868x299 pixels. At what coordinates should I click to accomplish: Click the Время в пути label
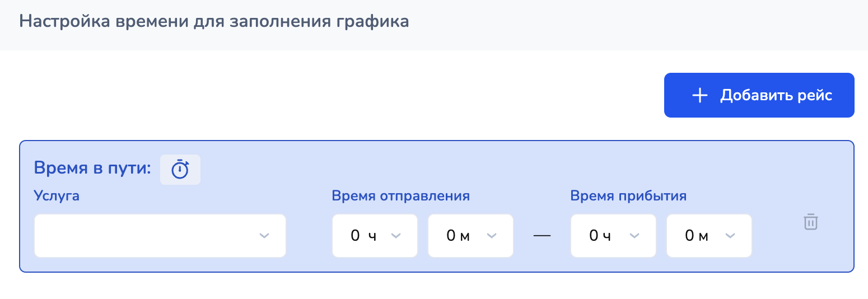tap(92, 168)
